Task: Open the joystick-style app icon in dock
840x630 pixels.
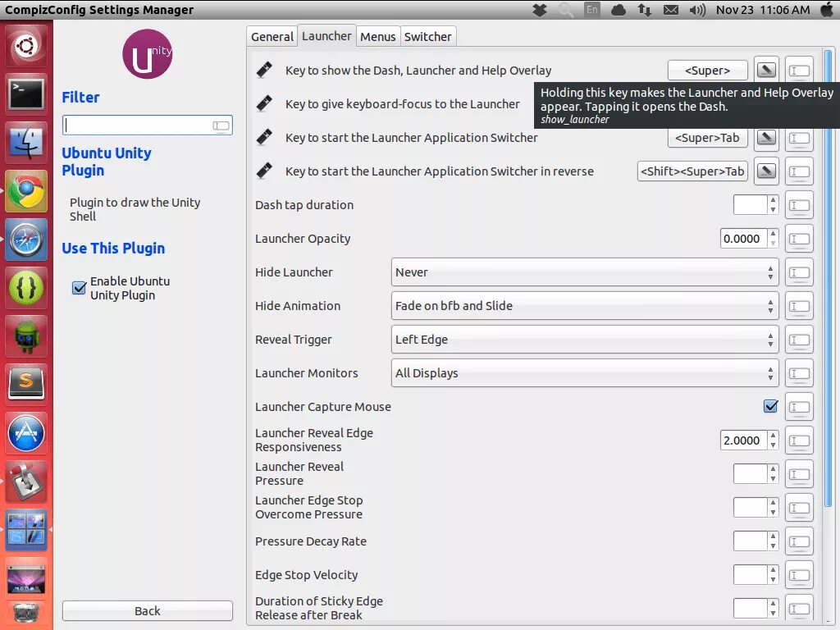Action: pyautogui.click(x=26, y=481)
